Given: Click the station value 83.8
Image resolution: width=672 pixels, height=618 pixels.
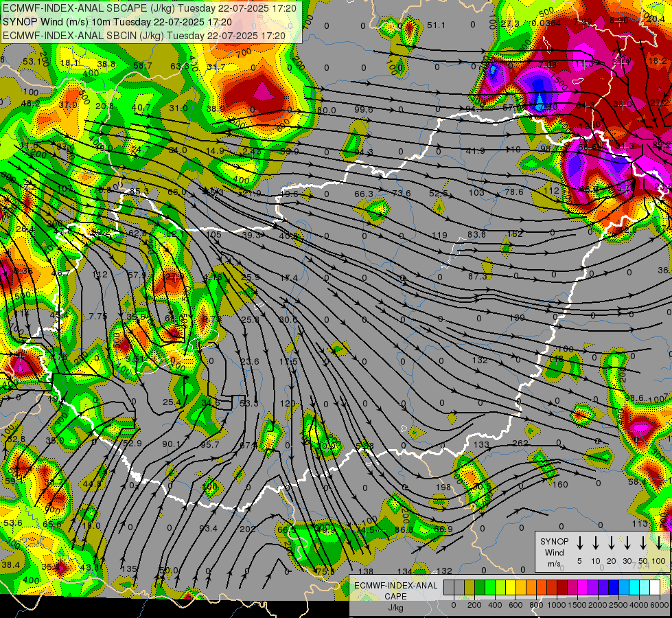Looking at the screenshot, I should [x=476, y=234].
